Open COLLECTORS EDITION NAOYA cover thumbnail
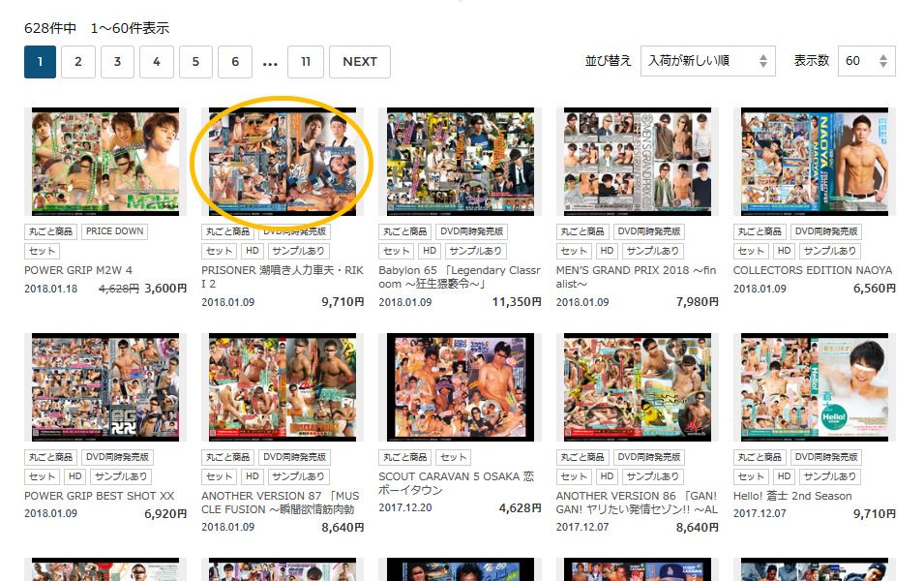This screenshot has width=924, height=581. [x=815, y=162]
